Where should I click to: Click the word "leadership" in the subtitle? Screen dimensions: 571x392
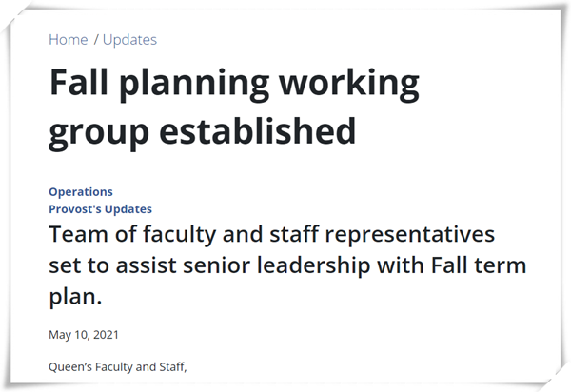[x=314, y=266]
